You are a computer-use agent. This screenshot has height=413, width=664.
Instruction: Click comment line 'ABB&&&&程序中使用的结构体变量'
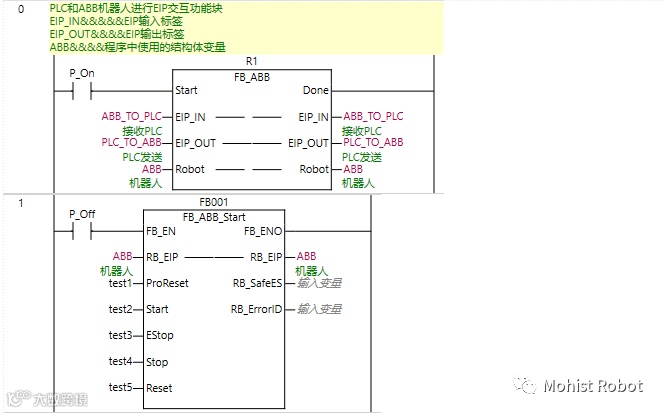tap(138, 47)
